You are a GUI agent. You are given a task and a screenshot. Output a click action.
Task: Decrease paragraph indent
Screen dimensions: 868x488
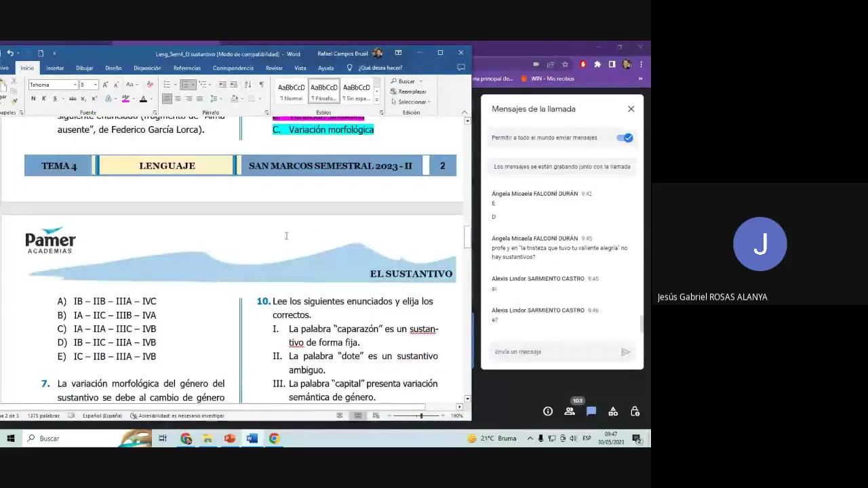click(x=222, y=85)
